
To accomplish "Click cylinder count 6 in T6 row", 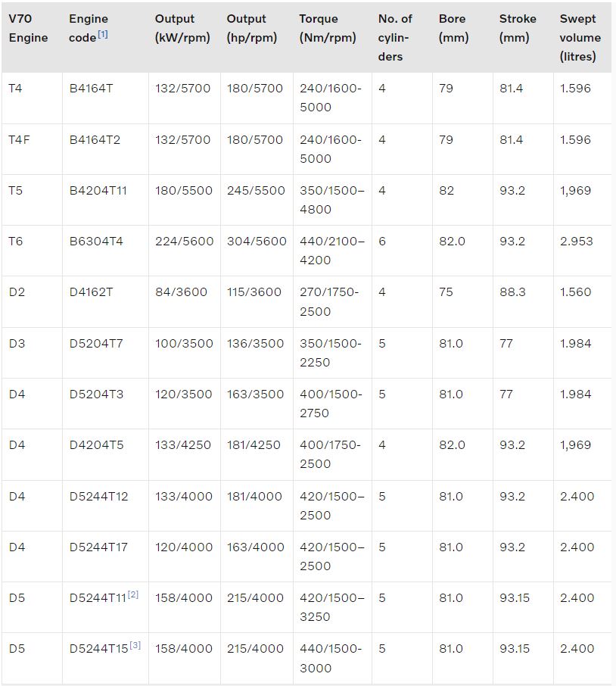I will (x=382, y=242).
